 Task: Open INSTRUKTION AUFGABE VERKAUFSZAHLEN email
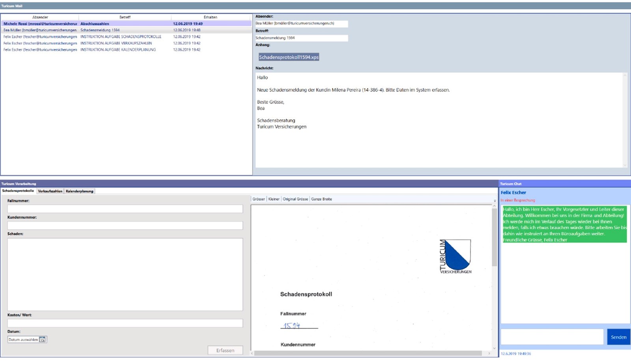(126, 43)
